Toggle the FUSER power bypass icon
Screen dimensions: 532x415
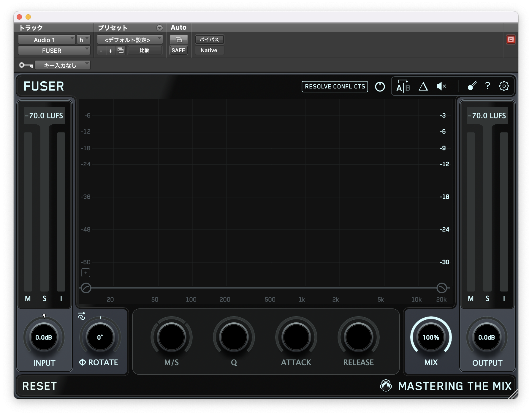tap(380, 87)
